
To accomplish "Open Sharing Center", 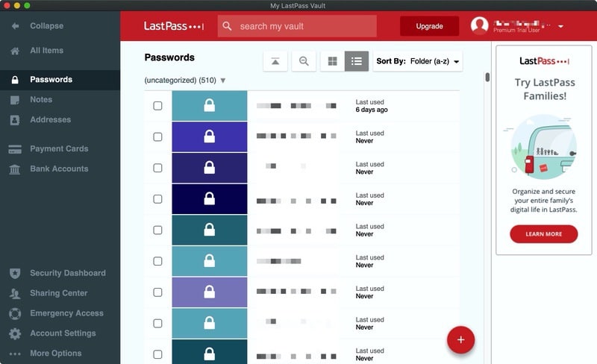I will (60, 293).
